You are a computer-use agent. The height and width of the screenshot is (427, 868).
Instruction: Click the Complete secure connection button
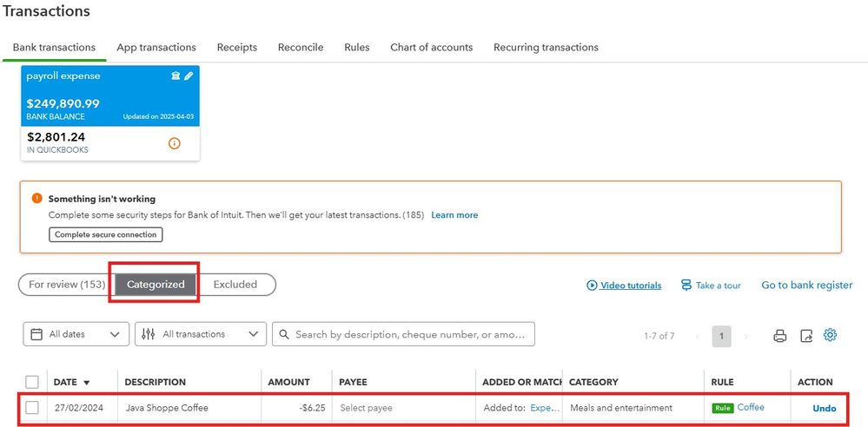point(106,234)
